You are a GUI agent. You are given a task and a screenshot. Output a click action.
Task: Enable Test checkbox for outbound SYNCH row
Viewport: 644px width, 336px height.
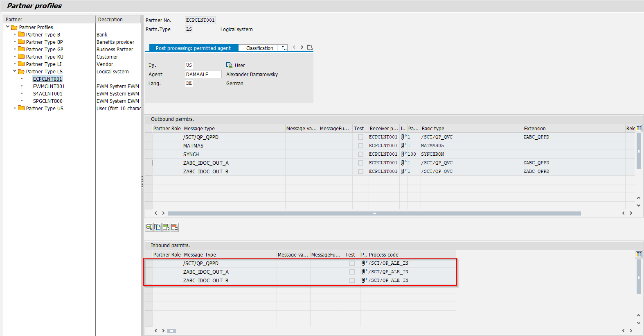coord(360,154)
